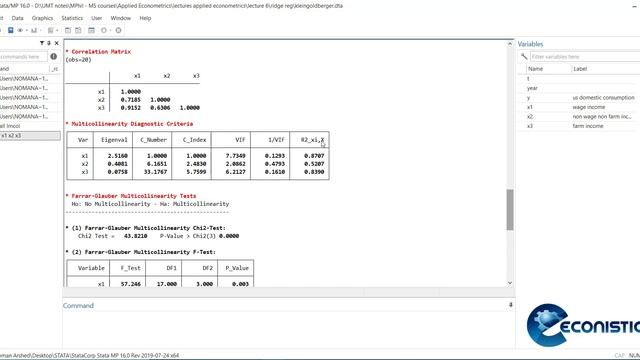Focus the History filter commands field
This screenshot has height=360, width=640.
23,57
